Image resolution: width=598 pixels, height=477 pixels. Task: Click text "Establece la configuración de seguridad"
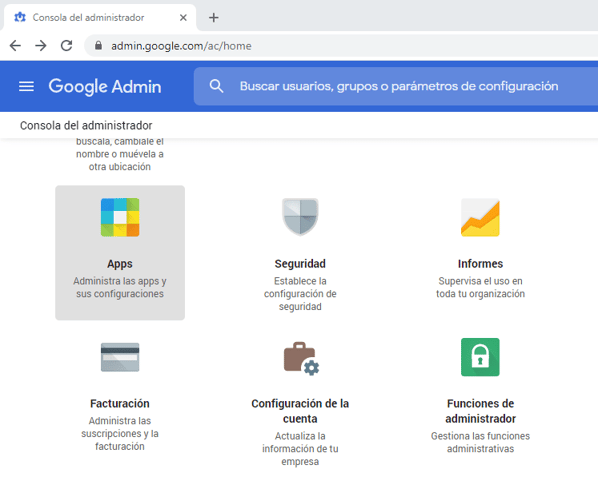[300, 294]
